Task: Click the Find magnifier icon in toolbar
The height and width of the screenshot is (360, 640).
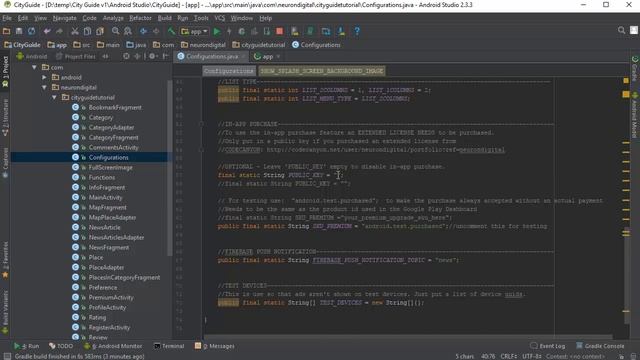Action: pyautogui.click(x=116, y=31)
